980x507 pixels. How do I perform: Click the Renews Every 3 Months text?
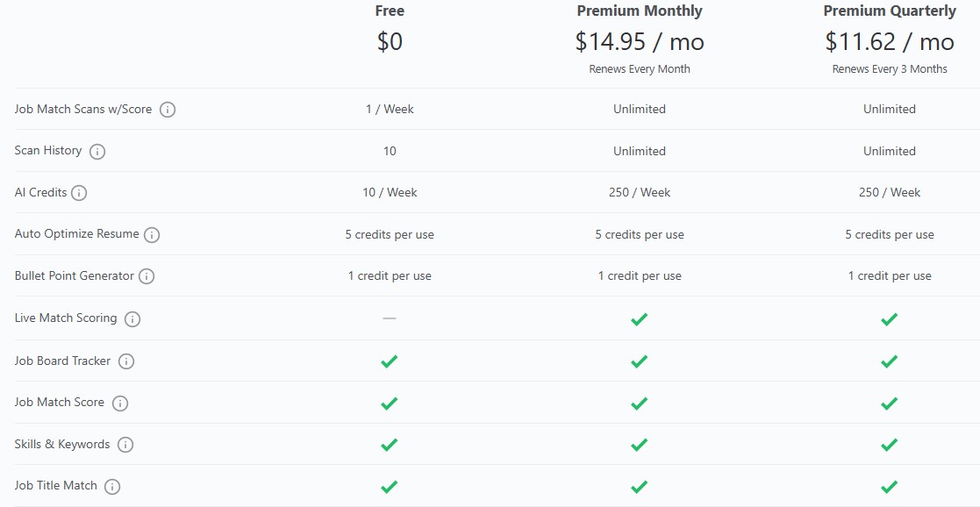[889, 68]
